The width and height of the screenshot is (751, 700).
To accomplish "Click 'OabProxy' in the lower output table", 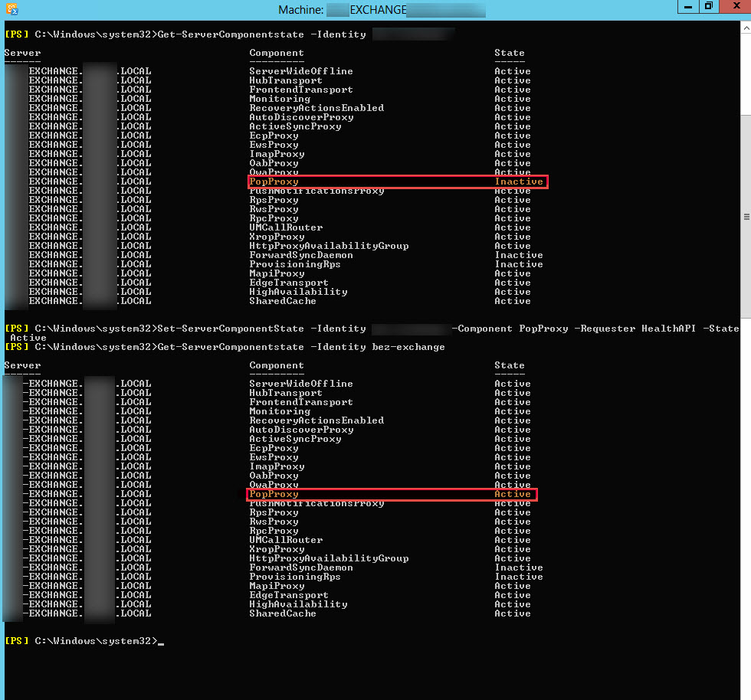I will [274, 476].
